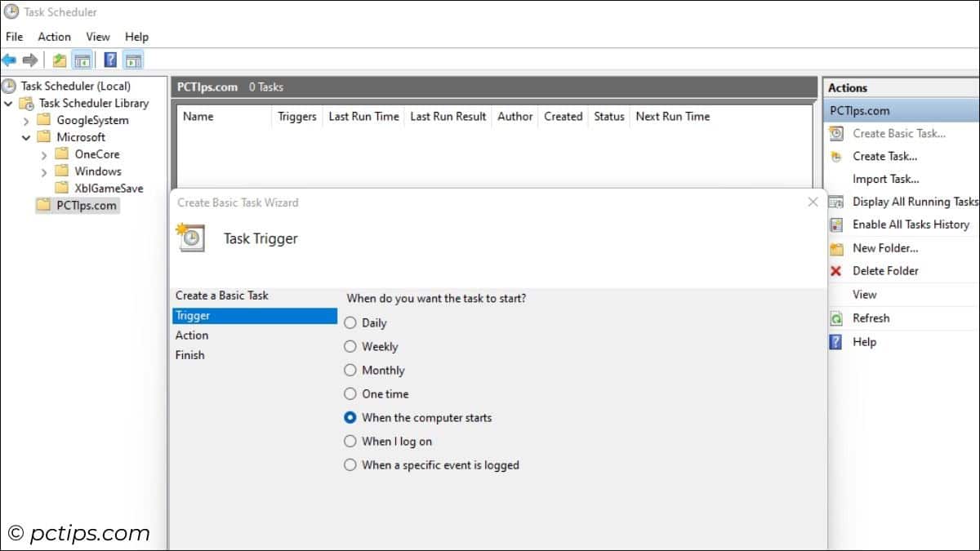This screenshot has height=551, width=980.
Task: Click Delete Folder in Actions pane
Action: (886, 271)
